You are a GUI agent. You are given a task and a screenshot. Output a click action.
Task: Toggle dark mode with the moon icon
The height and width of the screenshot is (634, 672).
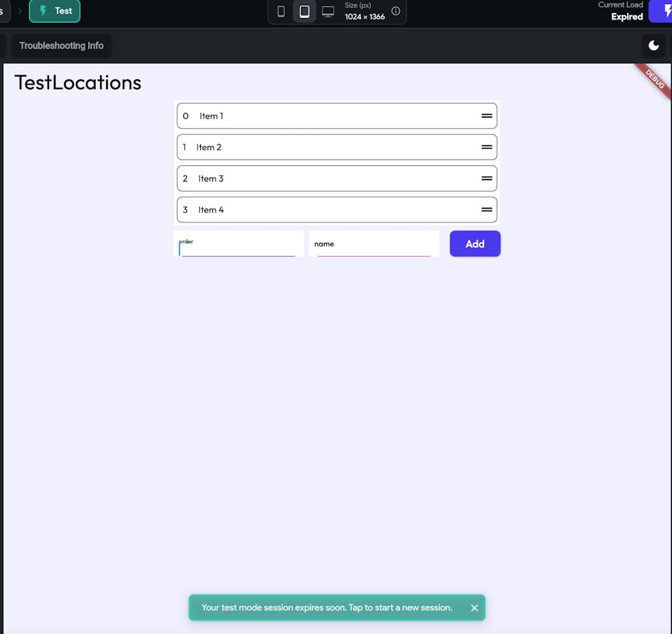click(653, 45)
